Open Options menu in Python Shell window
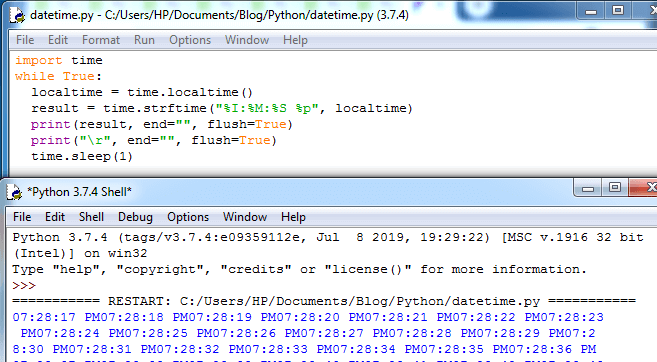The width and height of the screenshot is (657, 362). 188,217
